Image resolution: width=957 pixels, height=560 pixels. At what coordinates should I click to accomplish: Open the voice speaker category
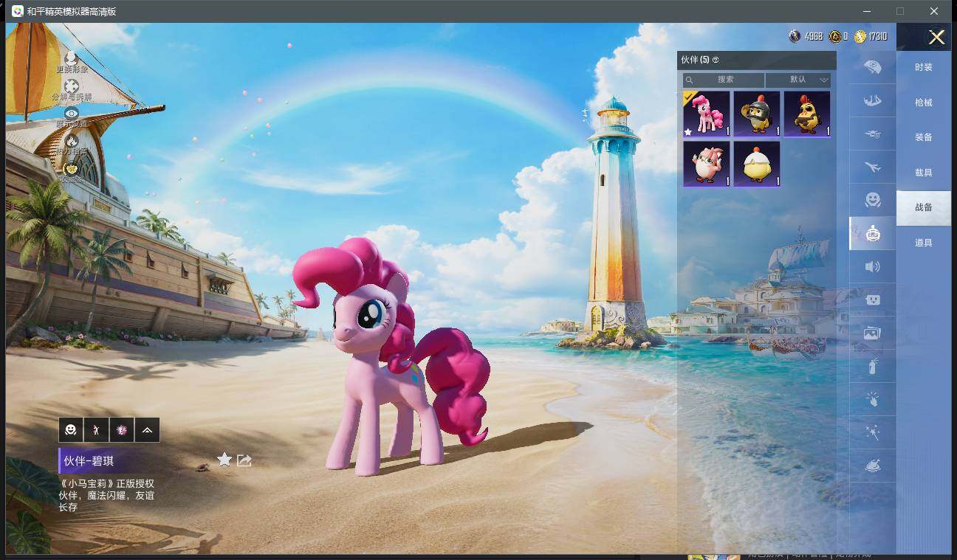click(x=872, y=266)
